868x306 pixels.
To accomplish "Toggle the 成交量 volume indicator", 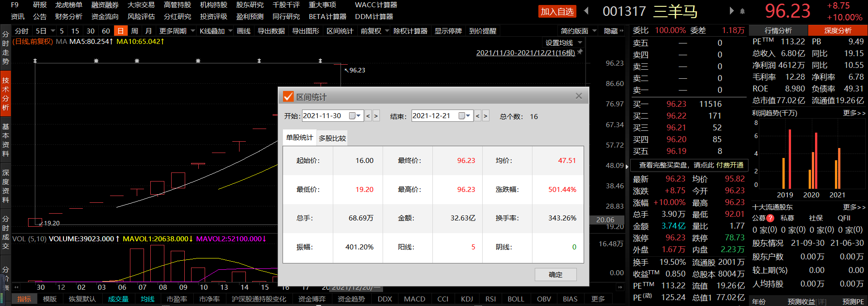I will (118, 299).
